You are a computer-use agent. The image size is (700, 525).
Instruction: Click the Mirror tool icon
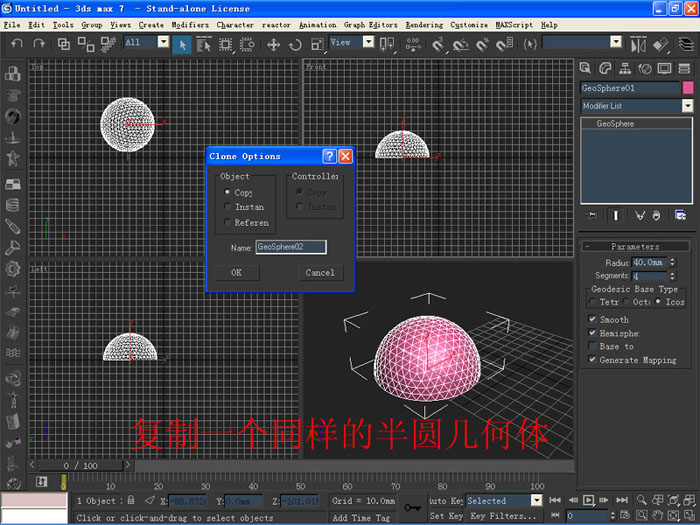[x=638, y=44]
